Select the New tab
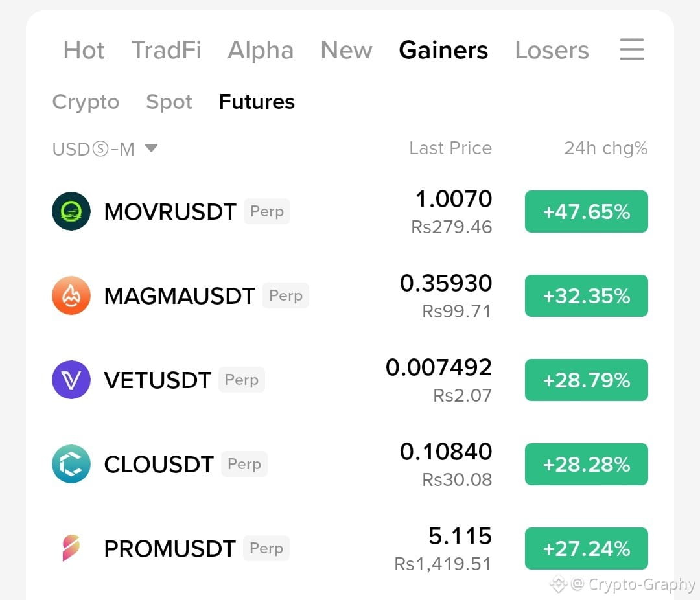 346,50
